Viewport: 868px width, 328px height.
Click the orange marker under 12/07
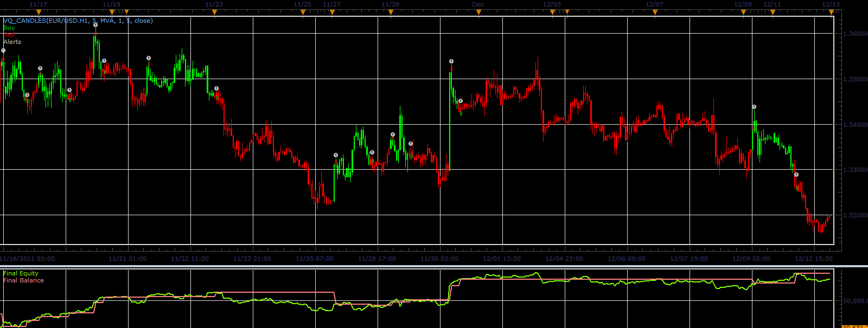click(x=655, y=12)
